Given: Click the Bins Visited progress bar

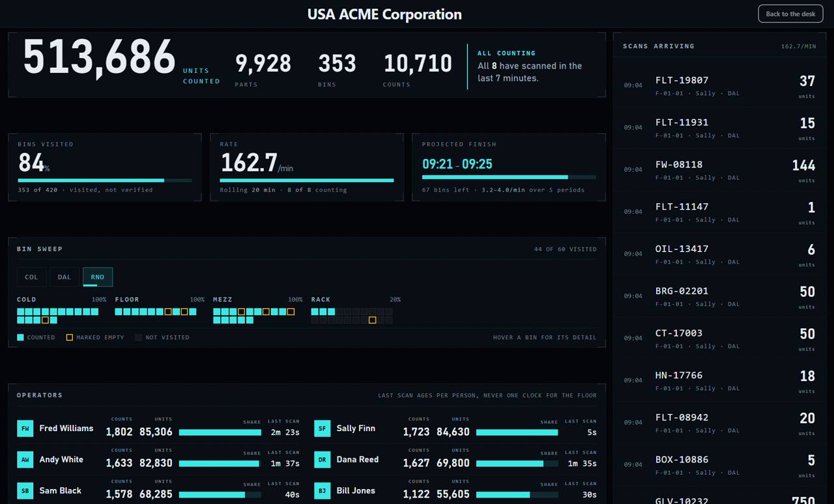Looking at the screenshot, I should [105, 180].
